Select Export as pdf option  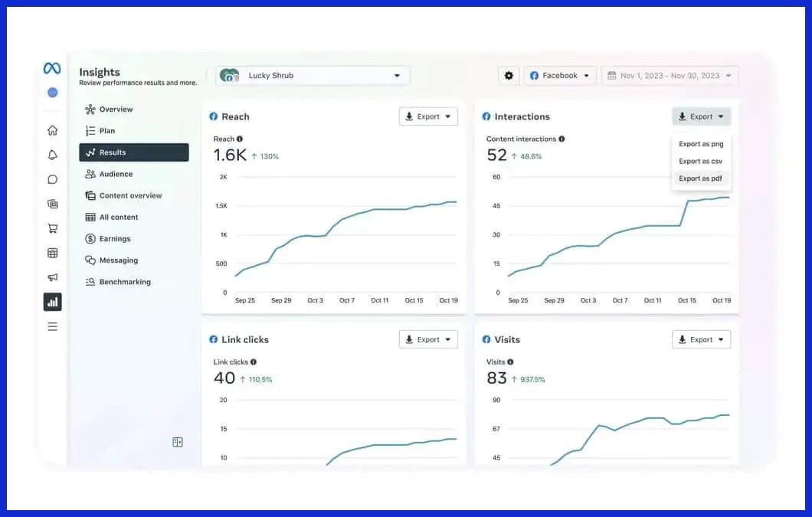(700, 178)
